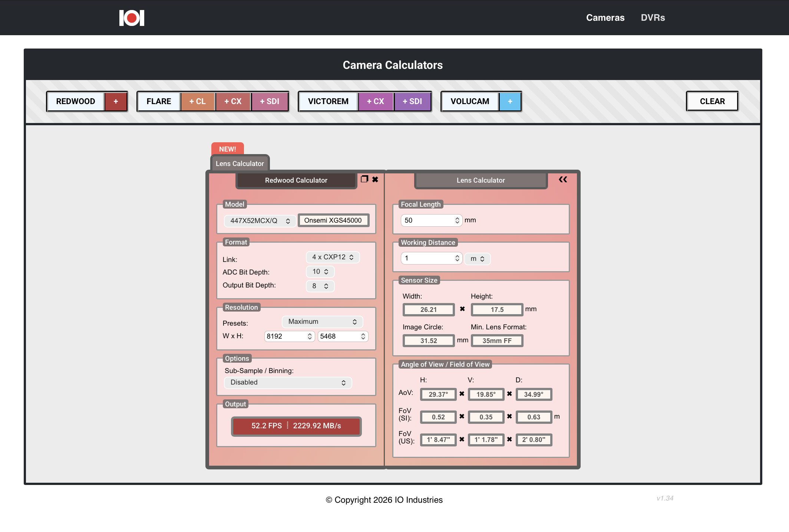Click the diagonal AoV value 34.99°

pyautogui.click(x=534, y=395)
